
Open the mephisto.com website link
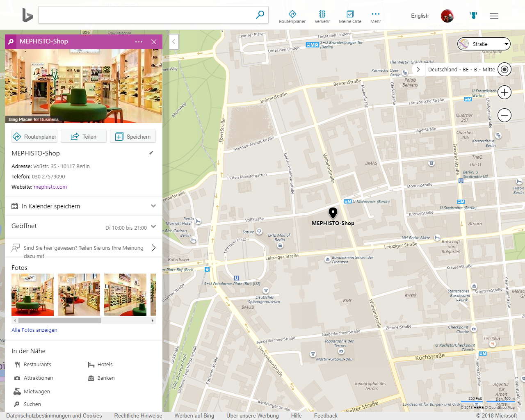50,187
